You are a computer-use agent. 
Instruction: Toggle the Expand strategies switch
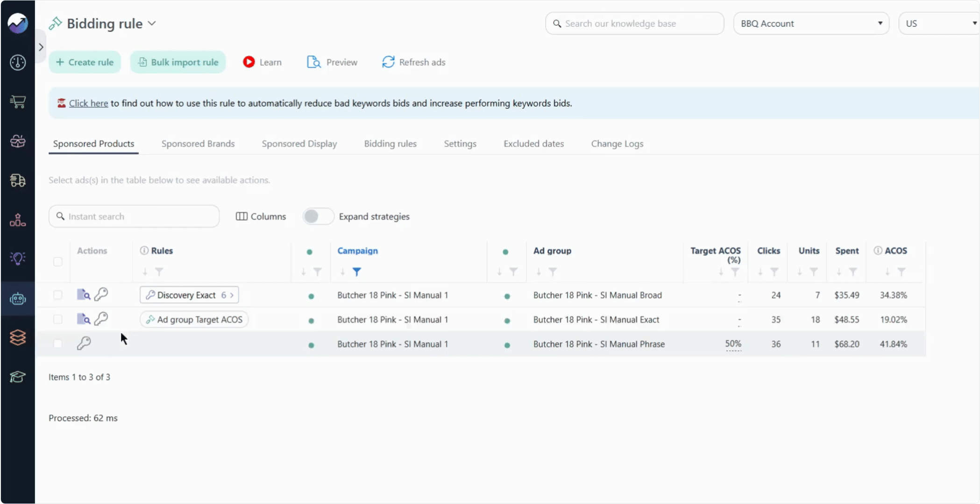(x=318, y=217)
